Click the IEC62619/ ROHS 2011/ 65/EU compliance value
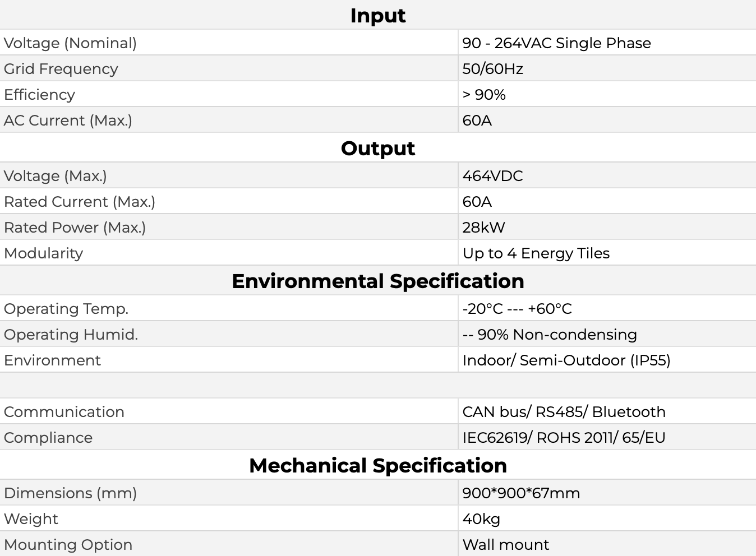The height and width of the screenshot is (556, 756). tap(564, 438)
